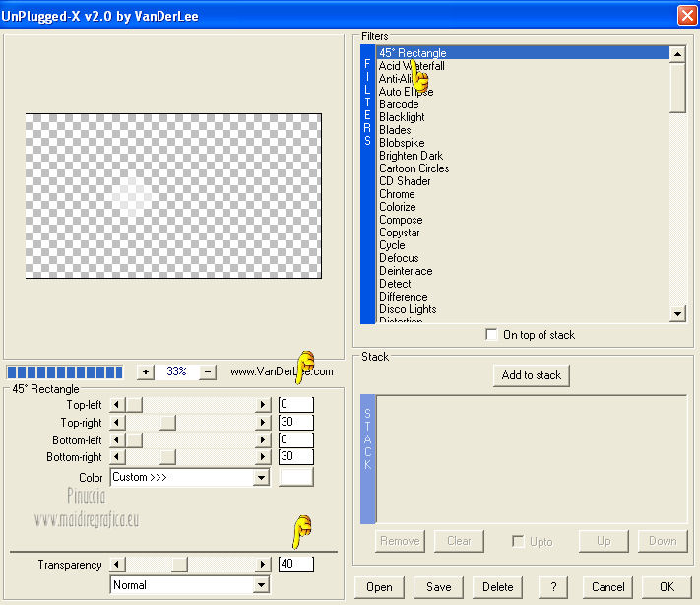
Task: Click the Down stack button
Action: tap(663, 541)
